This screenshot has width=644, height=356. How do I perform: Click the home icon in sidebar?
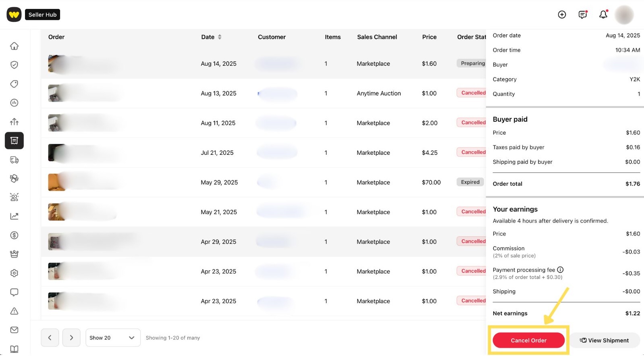coord(14,46)
